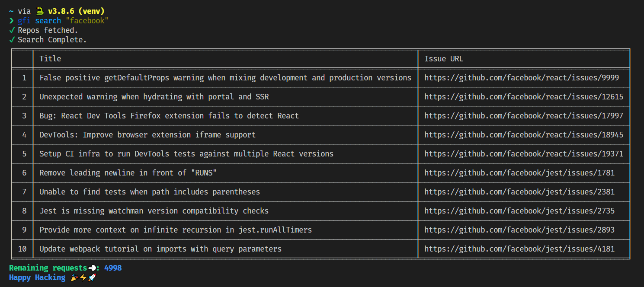
Task: Select the "Unable to find tests" issue title
Action: (149, 192)
